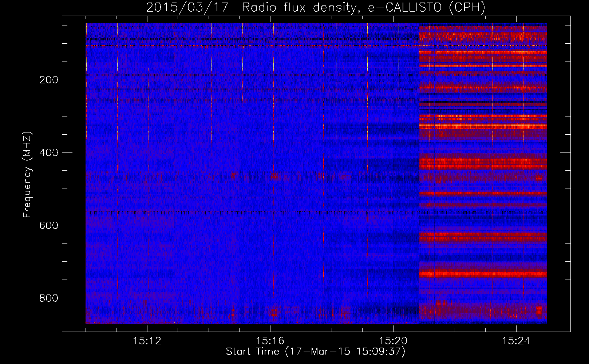Click the 15:24 time tick label
The image size is (589, 364).
pyautogui.click(x=516, y=341)
